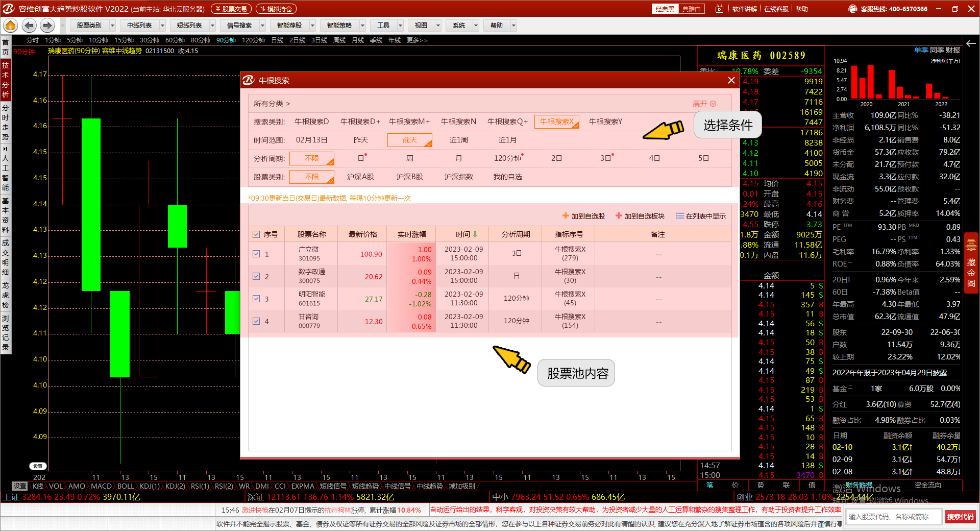
Task: Select 周 analysis period
Action: (410, 158)
